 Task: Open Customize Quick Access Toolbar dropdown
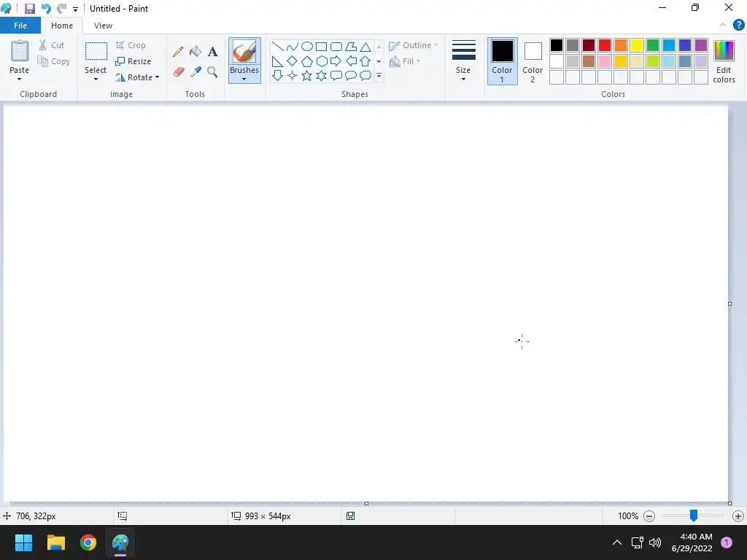[75, 9]
